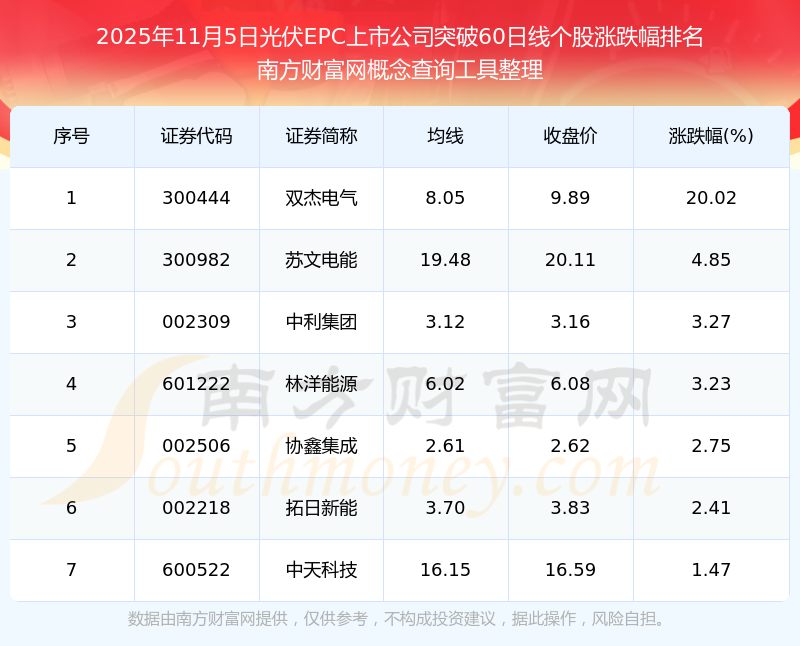Image resolution: width=800 pixels, height=646 pixels.
Task: Click moving average value 6.02
Action: 445,384
